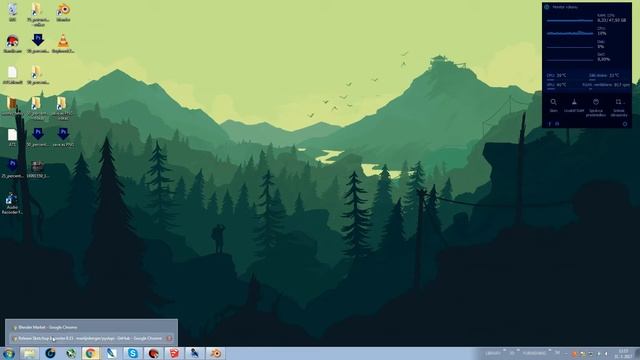Launch the Blender desktop shortcut
Screen dimensions: 640x360
pyautogui.click(x=63, y=11)
